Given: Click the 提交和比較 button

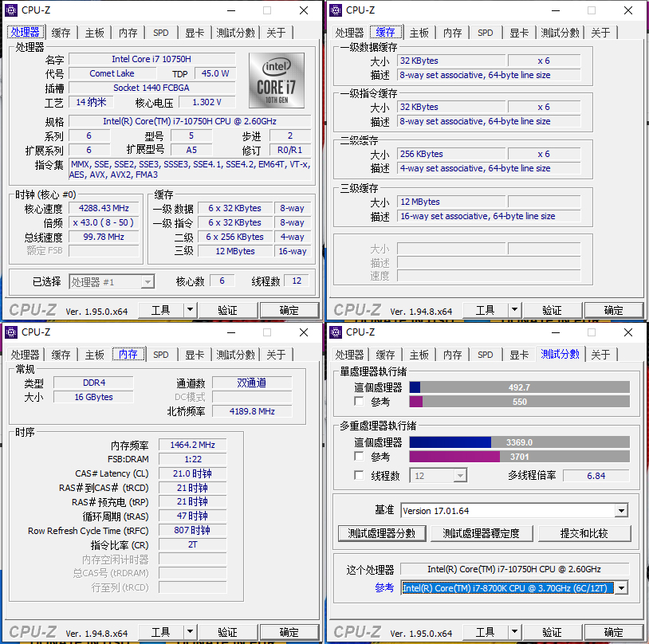Looking at the screenshot, I should pyautogui.click(x=584, y=535).
